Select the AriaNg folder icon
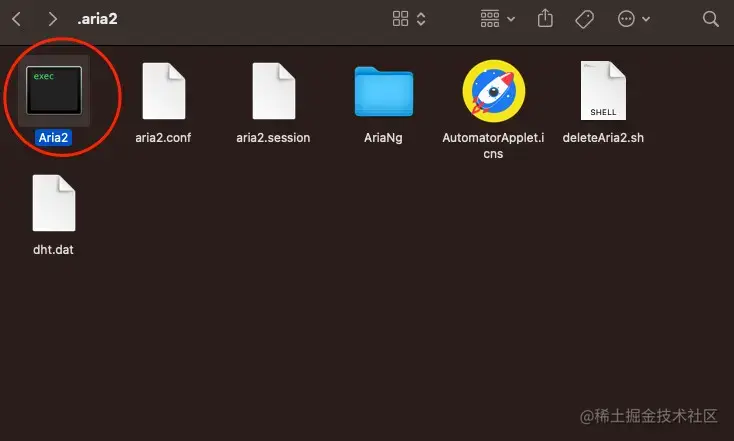This screenshot has height=441, width=734. 384,91
